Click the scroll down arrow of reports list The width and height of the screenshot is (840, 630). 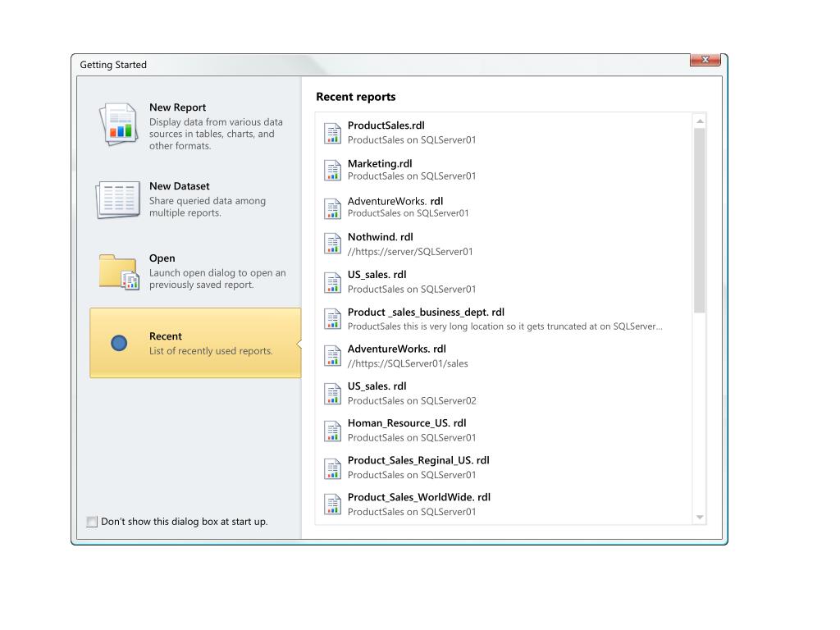click(x=700, y=517)
